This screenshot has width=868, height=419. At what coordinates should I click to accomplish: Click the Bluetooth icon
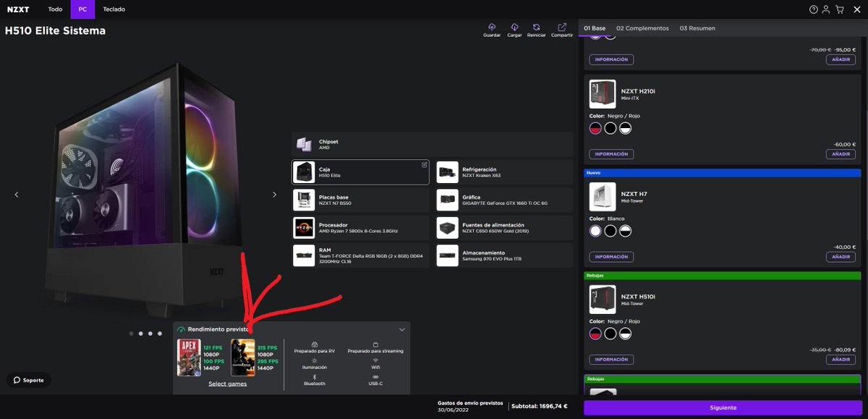[314, 377]
